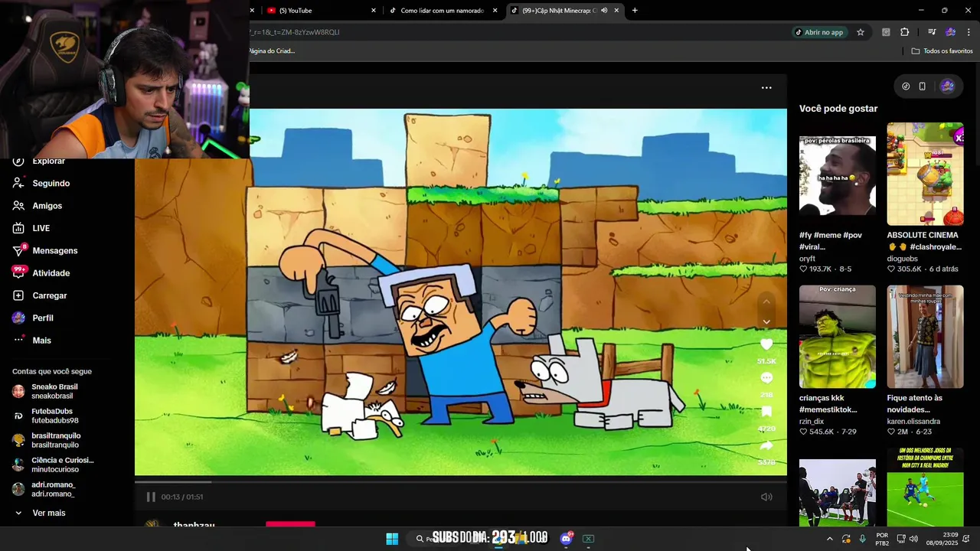This screenshot has height=551, width=980.
Task: Expand Ver mais followed accounts
Action: point(48,513)
